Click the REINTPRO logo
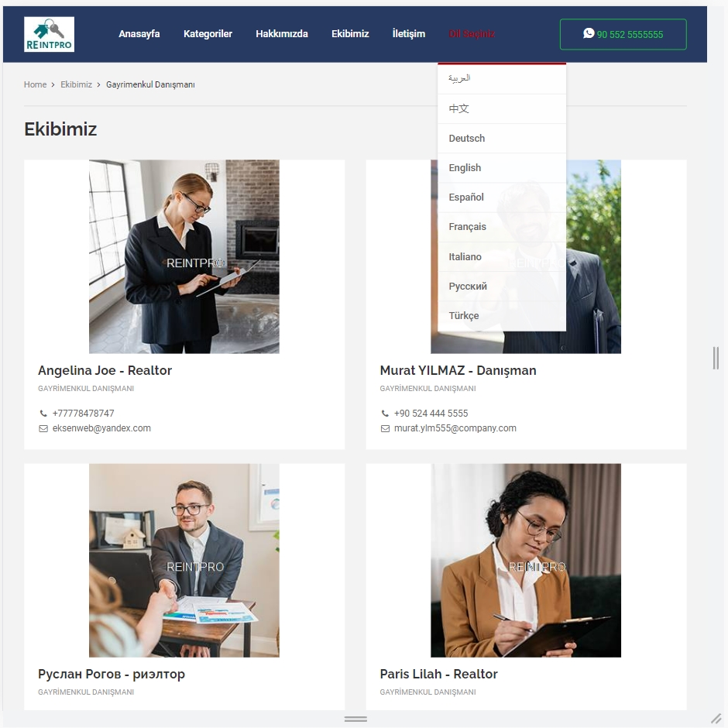728x728 pixels. pos(49,34)
